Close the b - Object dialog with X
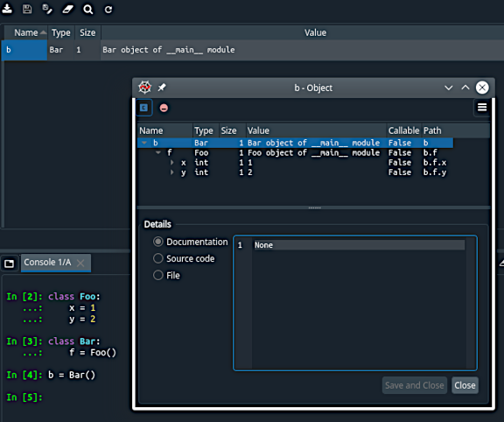 482,88
